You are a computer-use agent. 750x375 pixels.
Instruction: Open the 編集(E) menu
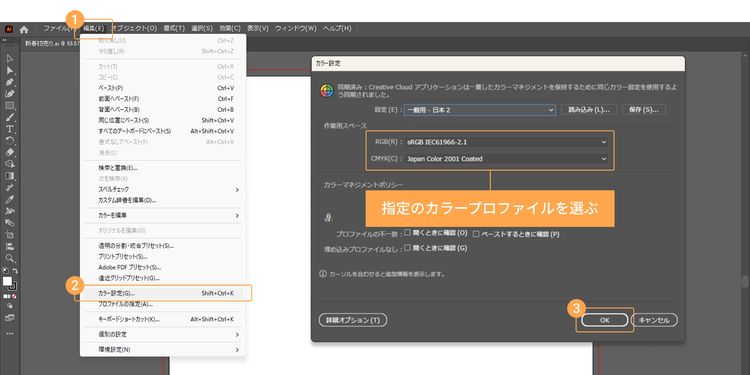93,29
